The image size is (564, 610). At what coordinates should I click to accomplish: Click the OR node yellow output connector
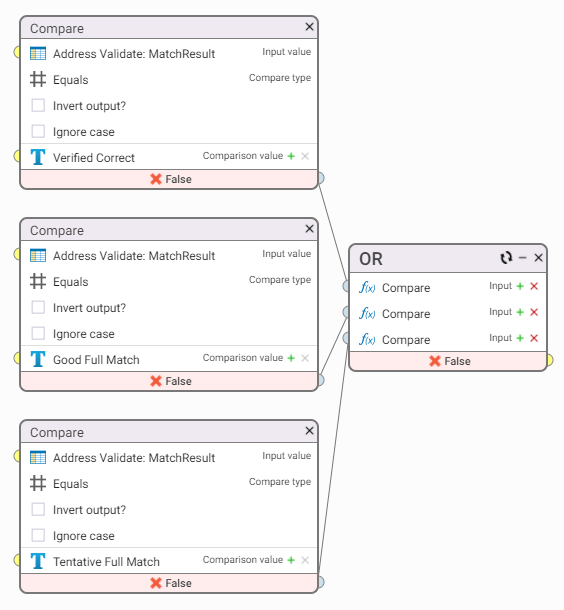tap(550, 360)
